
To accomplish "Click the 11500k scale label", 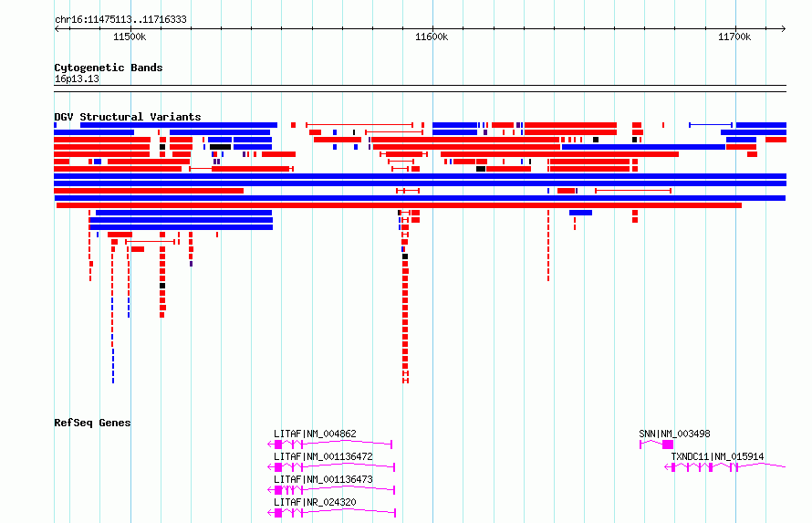I will (x=130, y=37).
